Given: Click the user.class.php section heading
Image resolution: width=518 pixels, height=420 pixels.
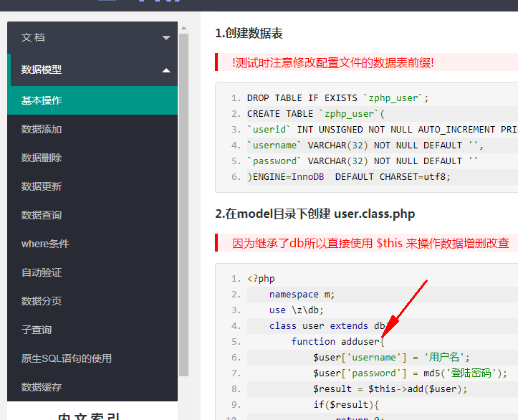Looking at the screenshot, I should [315, 214].
